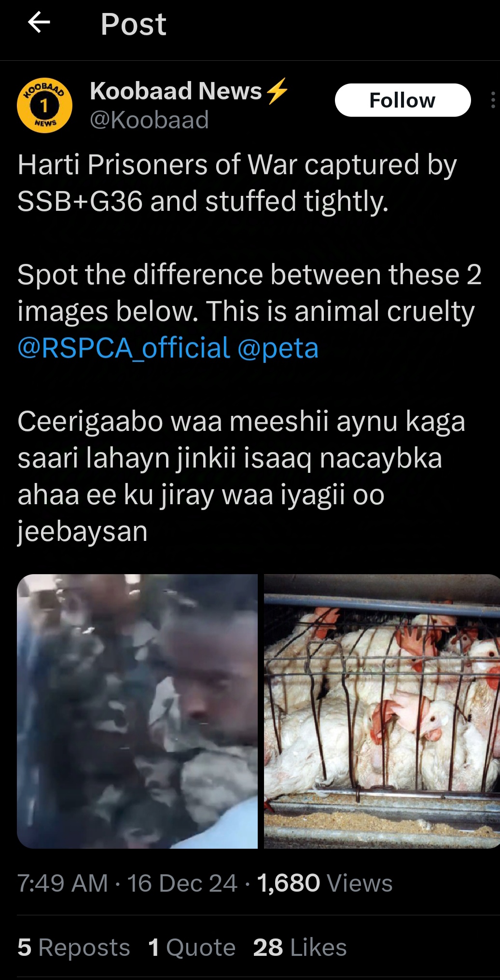Screen dimensions: 500x980
Task: Tap the Ceerigaabo Somali text paragraph
Action: 241,476
